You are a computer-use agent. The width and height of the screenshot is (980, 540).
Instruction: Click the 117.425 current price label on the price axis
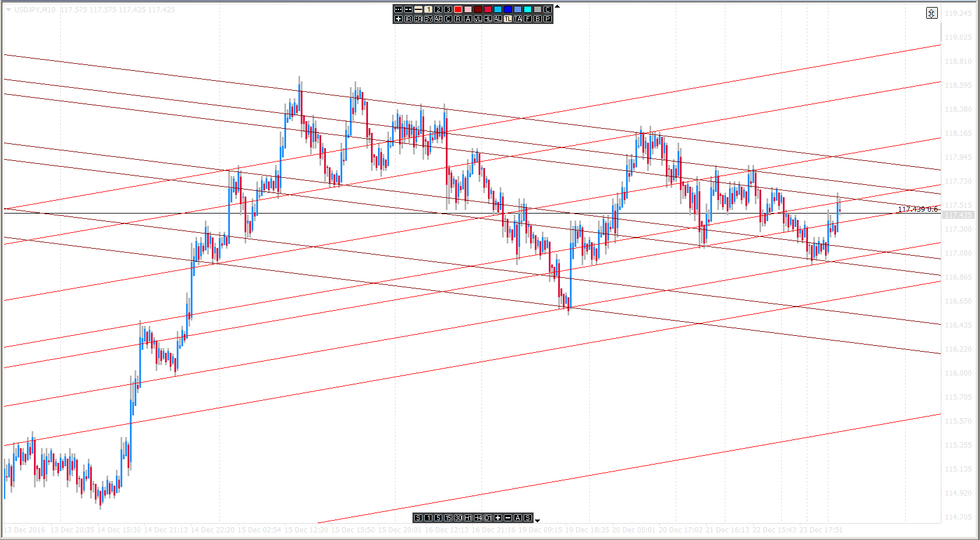point(958,215)
